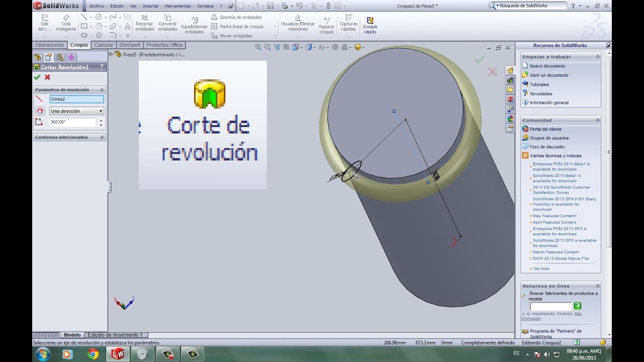This screenshot has height=362, width=644.
Task: Toggle the Croquis rápido button
Action: point(370,25)
